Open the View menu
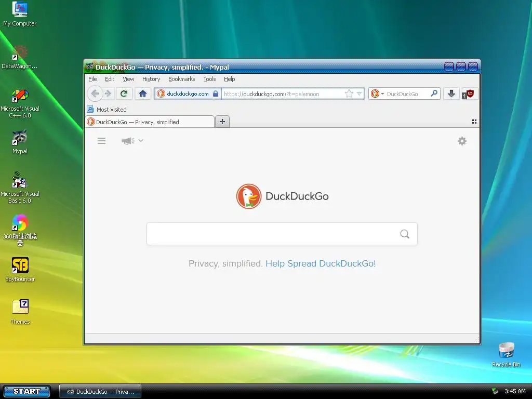 click(128, 79)
